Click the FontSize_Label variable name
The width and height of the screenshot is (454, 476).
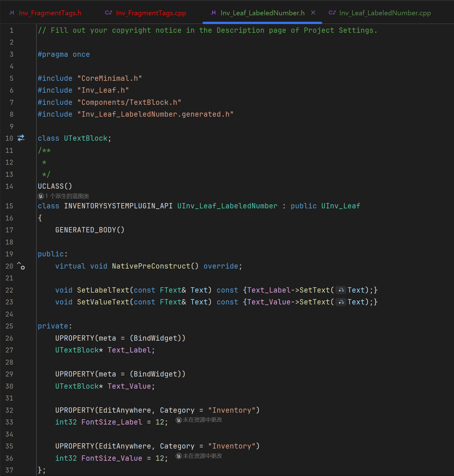(x=112, y=422)
